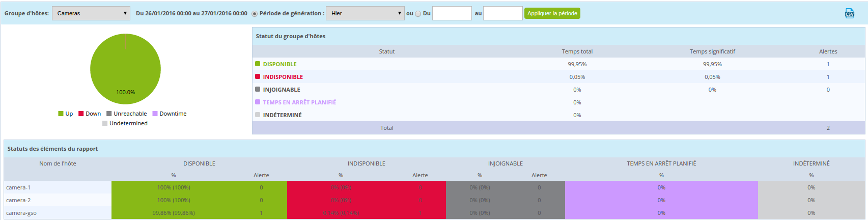Click the Total row label
Image resolution: width=868 pixels, height=220 pixels.
(x=387, y=128)
